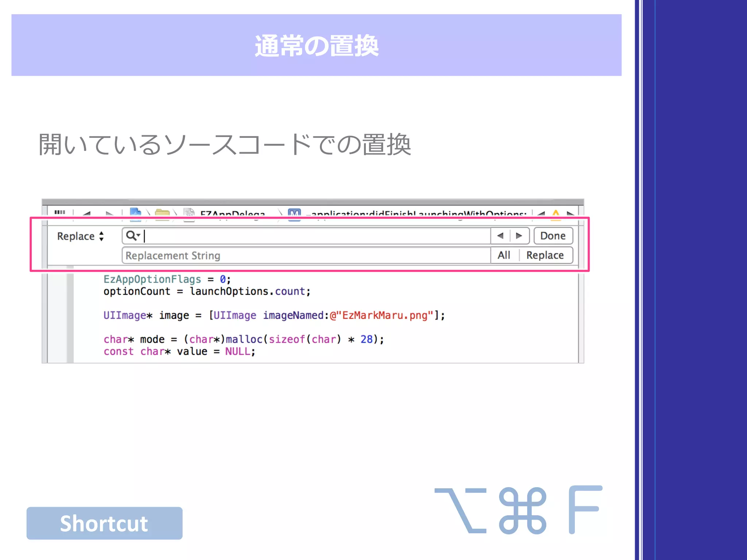Click the Replacement String field
Image resolution: width=747 pixels, height=560 pixels.
(x=306, y=255)
